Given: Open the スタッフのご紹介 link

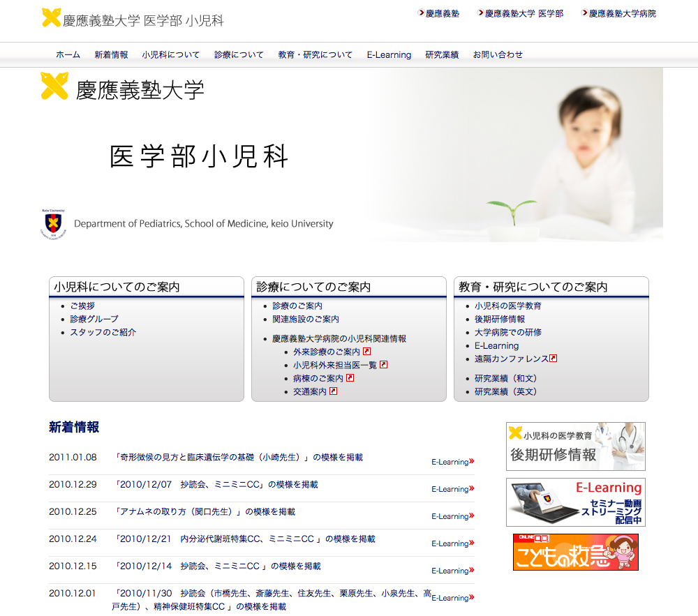Looking at the screenshot, I should point(103,332).
